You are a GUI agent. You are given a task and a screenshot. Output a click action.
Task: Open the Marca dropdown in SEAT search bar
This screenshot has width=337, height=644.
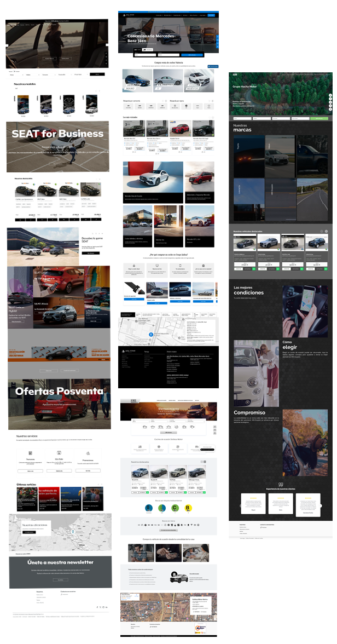point(16,74)
